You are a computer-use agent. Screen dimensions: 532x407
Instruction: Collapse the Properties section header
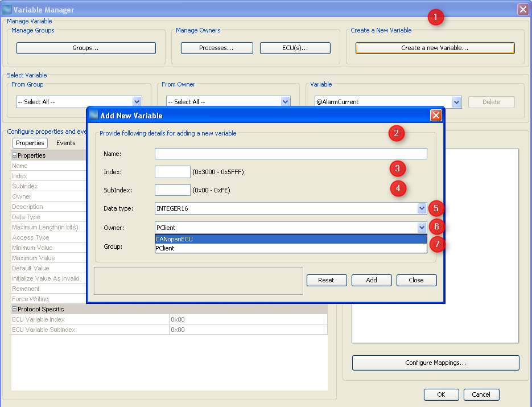[x=13, y=154]
